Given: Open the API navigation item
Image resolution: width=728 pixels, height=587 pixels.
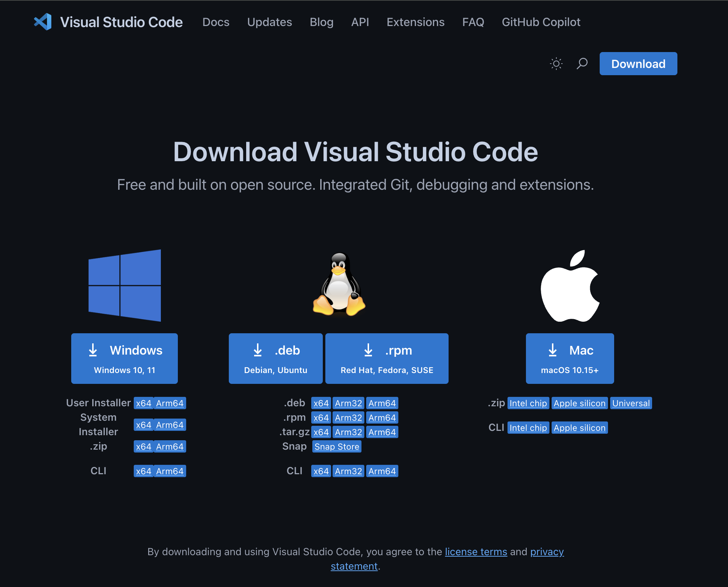Looking at the screenshot, I should coord(360,22).
